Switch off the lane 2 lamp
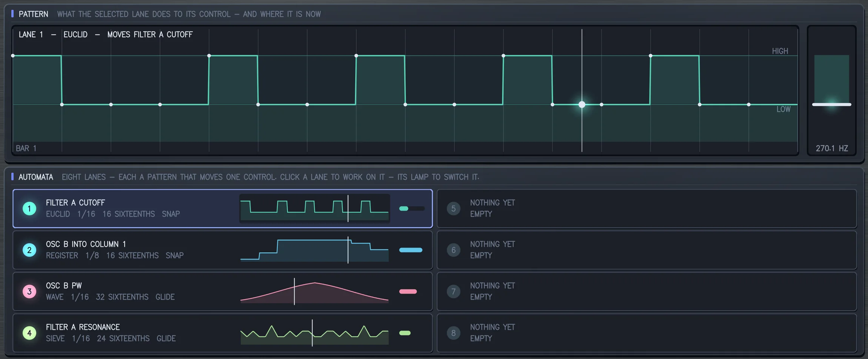This screenshot has height=359, width=868. coord(29,250)
